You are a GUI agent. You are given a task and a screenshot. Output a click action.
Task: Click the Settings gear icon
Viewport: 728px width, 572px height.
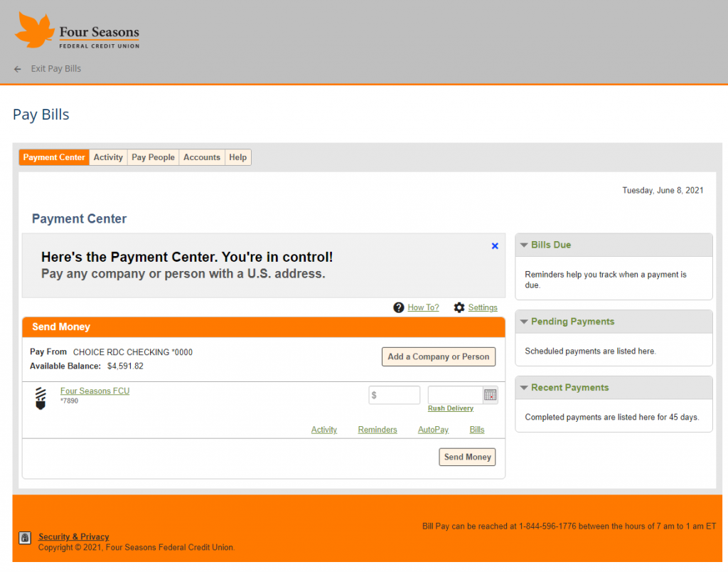coord(459,307)
